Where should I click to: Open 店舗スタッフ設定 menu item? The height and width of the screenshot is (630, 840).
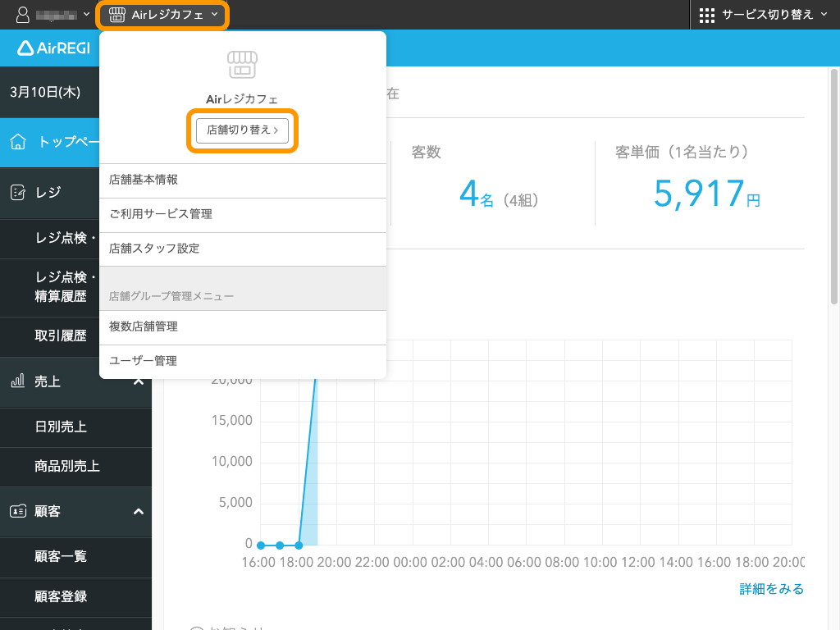coord(243,249)
